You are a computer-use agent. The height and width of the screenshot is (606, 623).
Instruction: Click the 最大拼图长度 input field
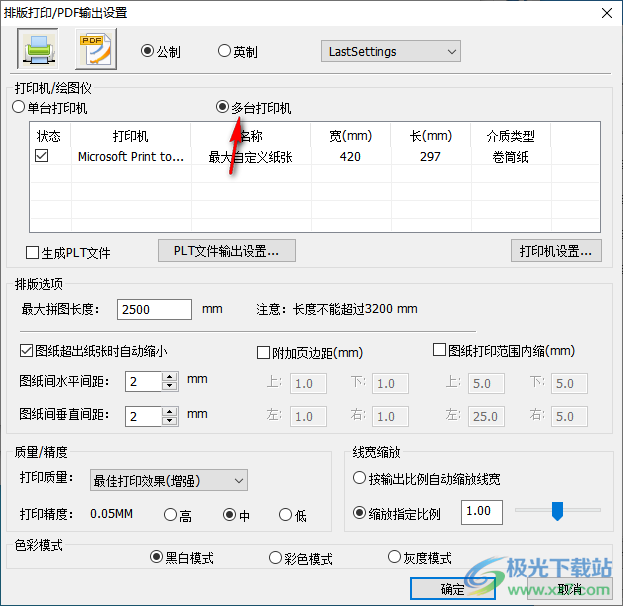tap(154, 309)
